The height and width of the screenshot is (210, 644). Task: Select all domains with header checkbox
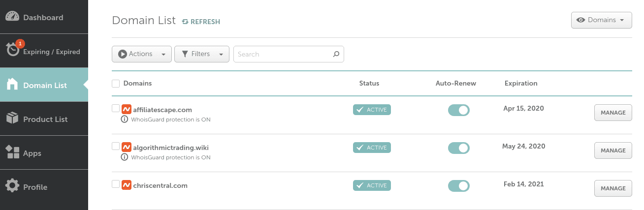pos(116,84)
